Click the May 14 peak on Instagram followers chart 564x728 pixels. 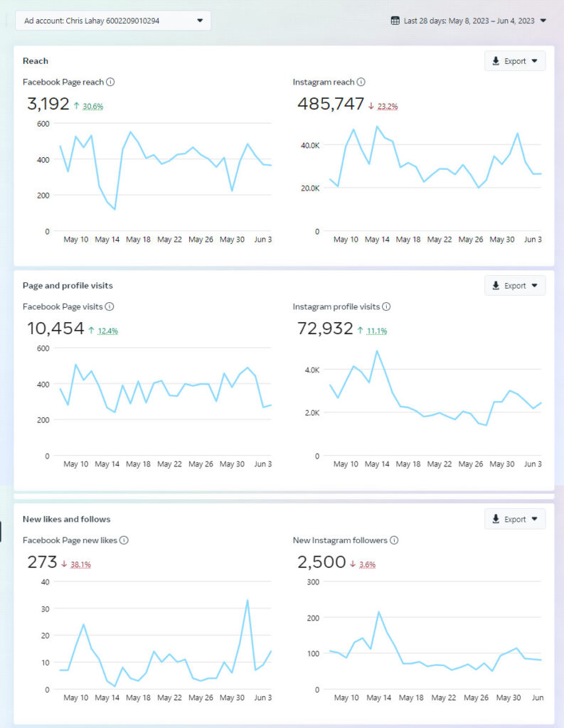tap(378, 611)
